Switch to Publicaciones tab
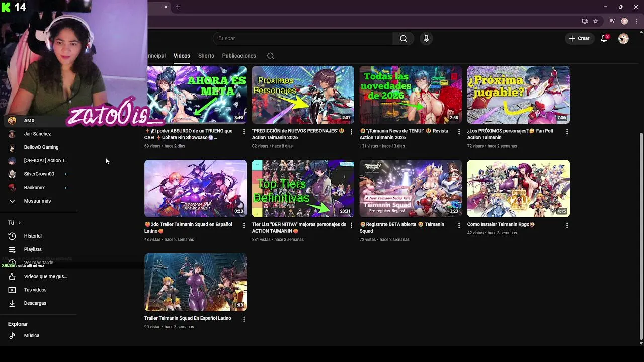The image size is (644, 362). [x=239, y=56]
